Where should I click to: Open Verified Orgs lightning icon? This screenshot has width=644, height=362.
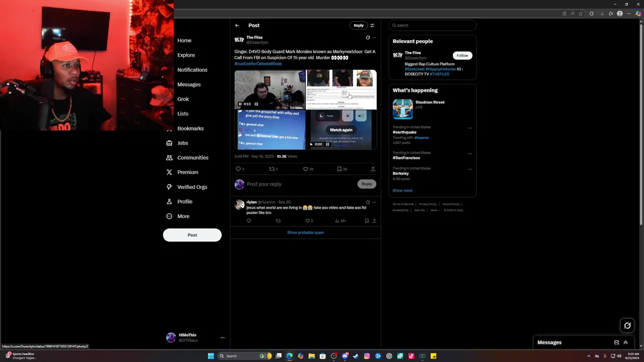[169, 187]
